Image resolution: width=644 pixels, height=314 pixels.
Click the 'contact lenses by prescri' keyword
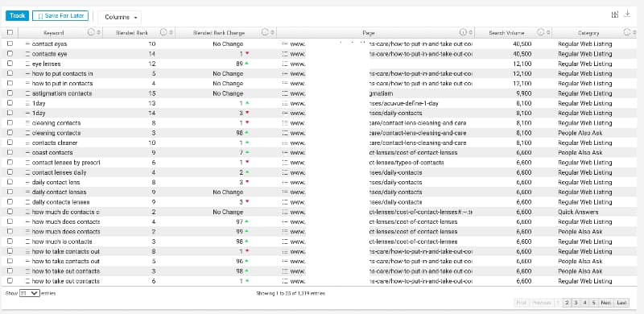(66, 163)
